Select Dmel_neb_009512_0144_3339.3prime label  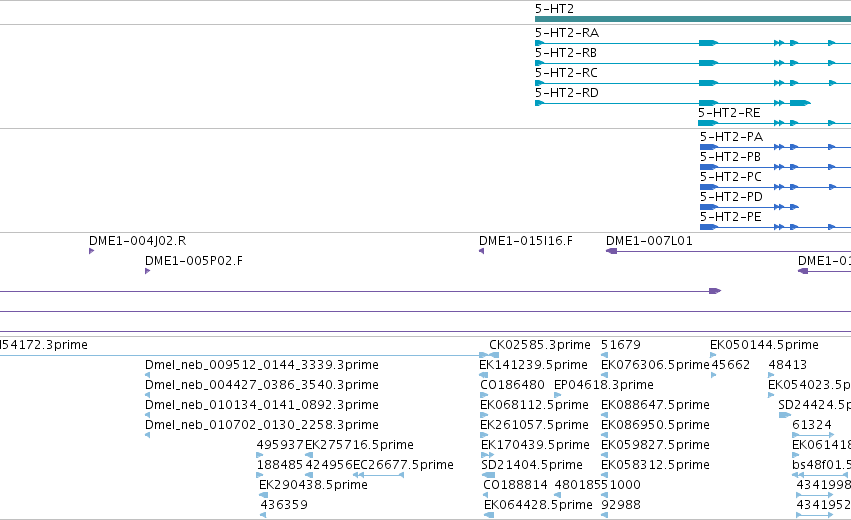pyautogui.click(x=262, y=366)
